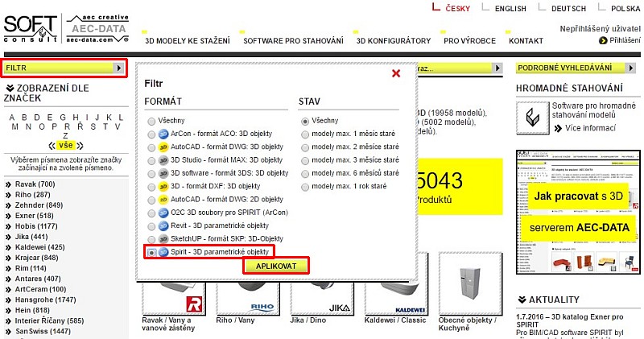
Task: Close the Filtr popup with red X
Action: click(396, 73)
